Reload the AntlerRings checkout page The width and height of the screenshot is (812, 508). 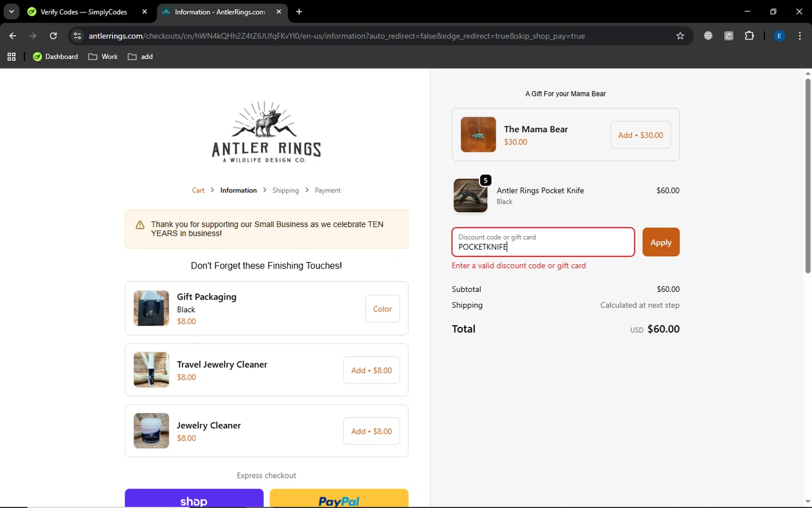click(53, 36)
